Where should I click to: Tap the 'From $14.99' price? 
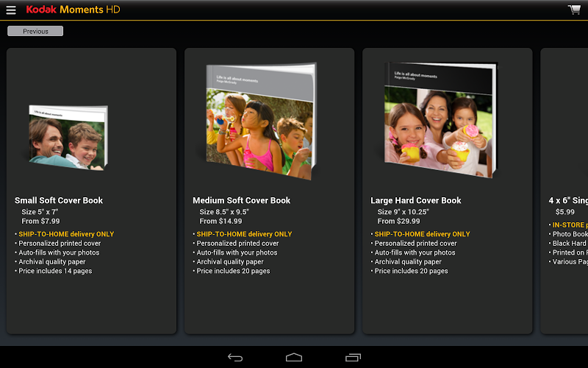tap(220, 222)
